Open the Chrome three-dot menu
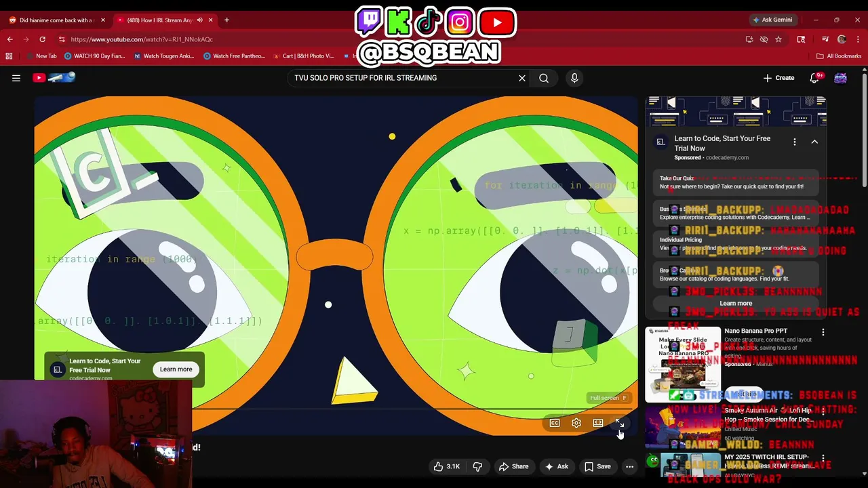This screenshot has width=868, height=488. click(858, 39)
